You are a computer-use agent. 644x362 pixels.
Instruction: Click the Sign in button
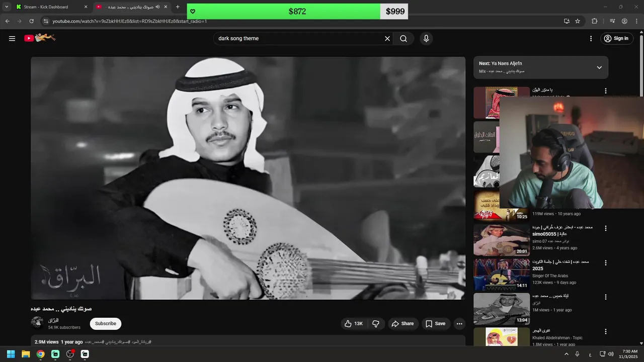[x=617, y=38]
